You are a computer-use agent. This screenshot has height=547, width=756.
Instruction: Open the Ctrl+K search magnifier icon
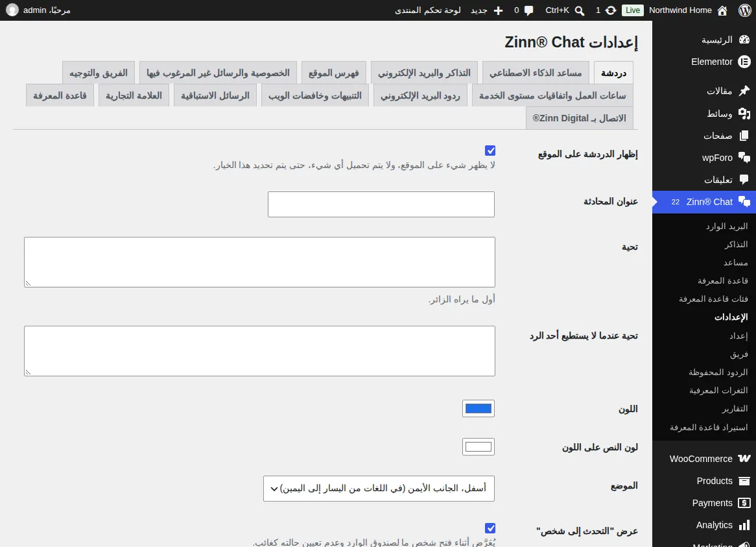point(580,10)
